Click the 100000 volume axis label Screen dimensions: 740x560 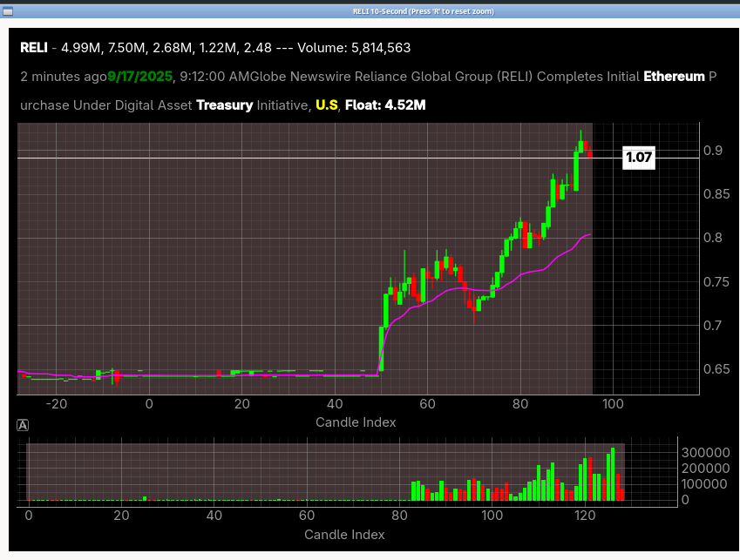point(705,483)
